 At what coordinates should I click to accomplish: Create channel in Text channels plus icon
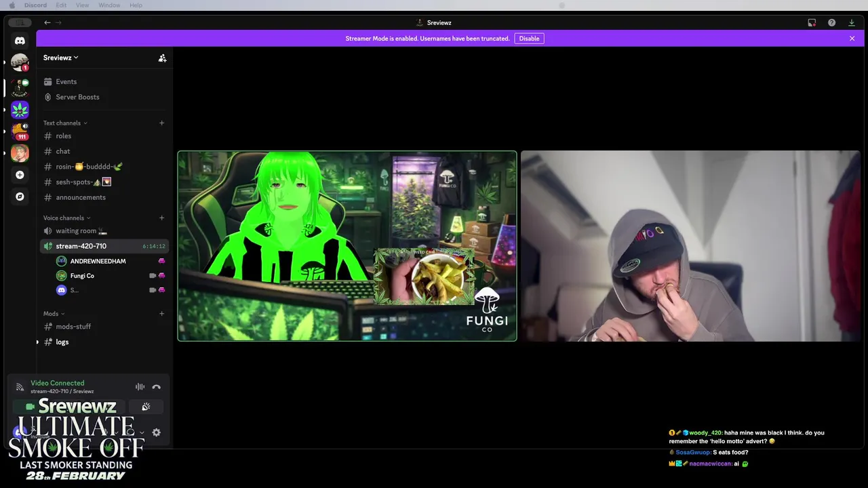161,123
